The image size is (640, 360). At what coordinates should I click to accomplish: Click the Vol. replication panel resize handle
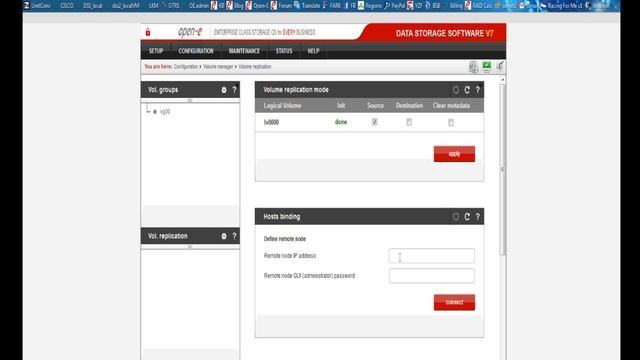(190, 247)
